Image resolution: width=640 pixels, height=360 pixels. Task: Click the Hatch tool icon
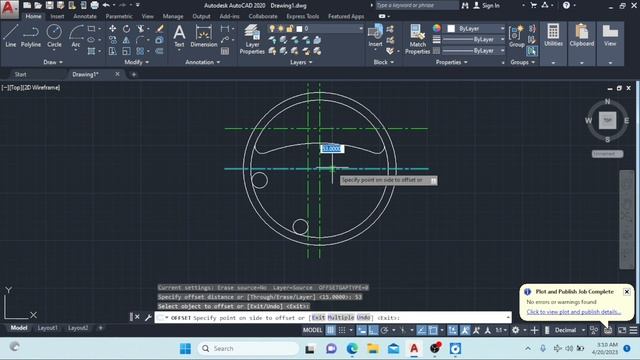coord(91,51)
